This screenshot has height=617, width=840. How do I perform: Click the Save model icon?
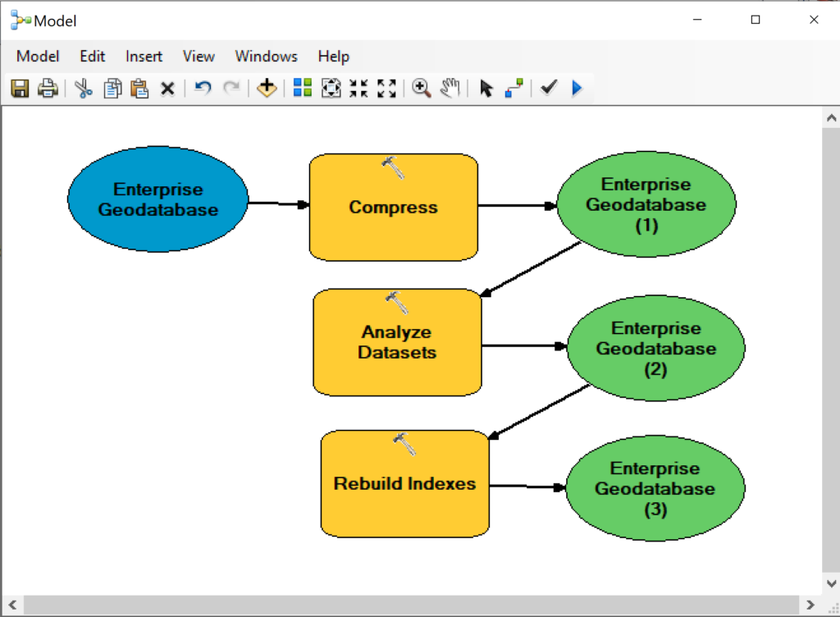pyautogui.click(x=20, y=89)
